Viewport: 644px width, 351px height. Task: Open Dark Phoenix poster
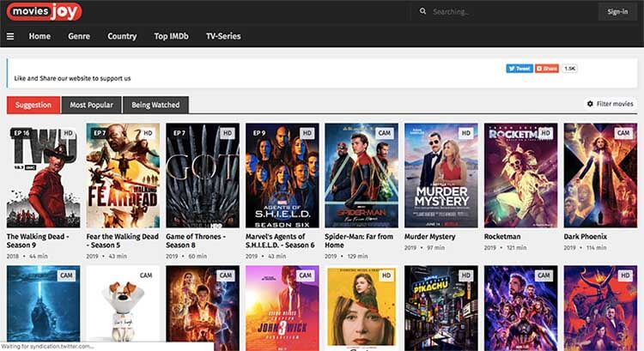600,175
